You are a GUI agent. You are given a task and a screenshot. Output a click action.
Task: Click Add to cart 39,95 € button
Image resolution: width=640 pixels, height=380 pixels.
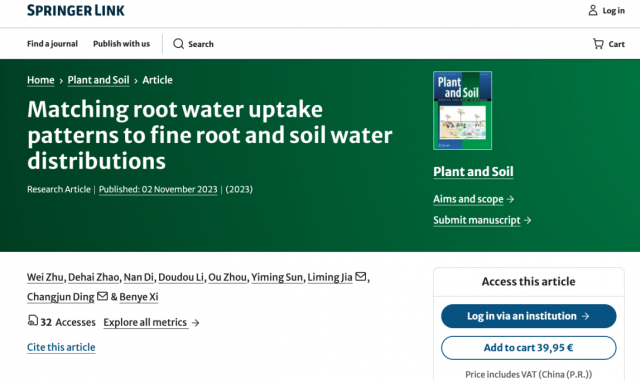pos(529,348)
